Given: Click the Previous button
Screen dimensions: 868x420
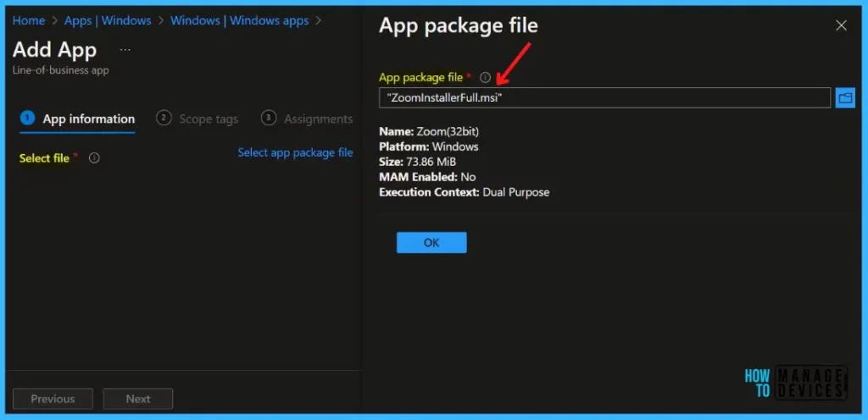Looking at the screenshot, I should (53, 399).
